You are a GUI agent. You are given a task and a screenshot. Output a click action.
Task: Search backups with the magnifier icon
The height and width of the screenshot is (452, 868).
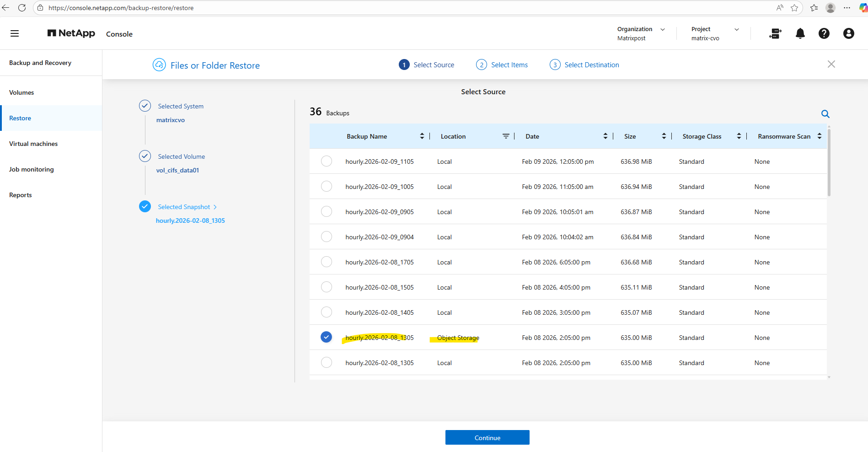click(x=825, y=114)
